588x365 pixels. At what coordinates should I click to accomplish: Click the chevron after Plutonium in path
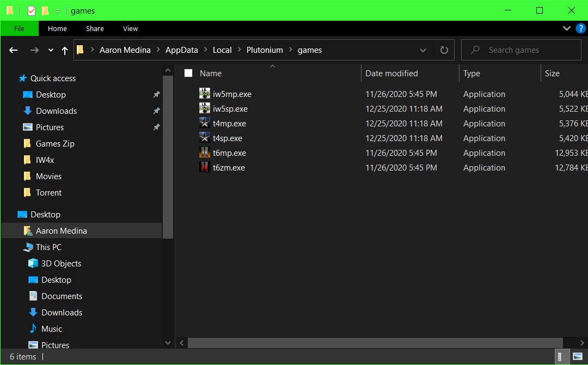(291, 50)
